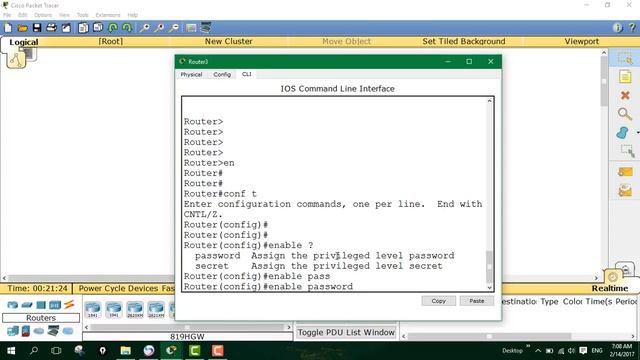
Task: Select the Add Simple PDU envelope tool
Action: pos(625,172)
